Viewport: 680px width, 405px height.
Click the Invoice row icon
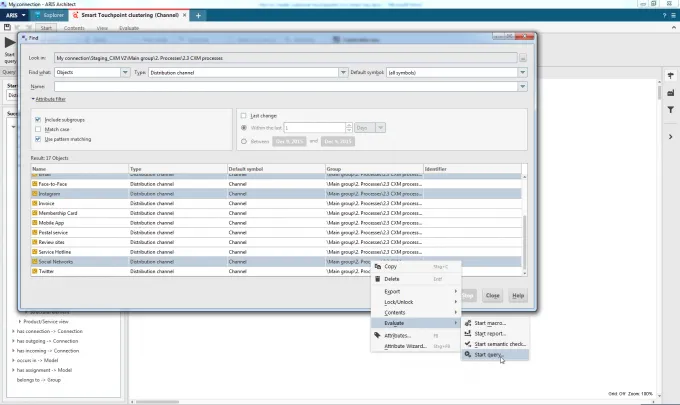[35, 203]
